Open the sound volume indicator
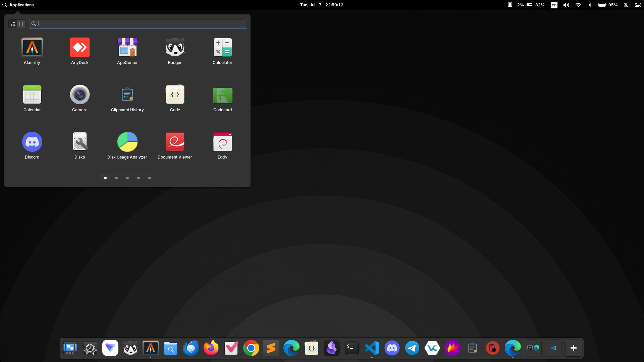This screenshot has width=644, height=362. coord(566,5)
